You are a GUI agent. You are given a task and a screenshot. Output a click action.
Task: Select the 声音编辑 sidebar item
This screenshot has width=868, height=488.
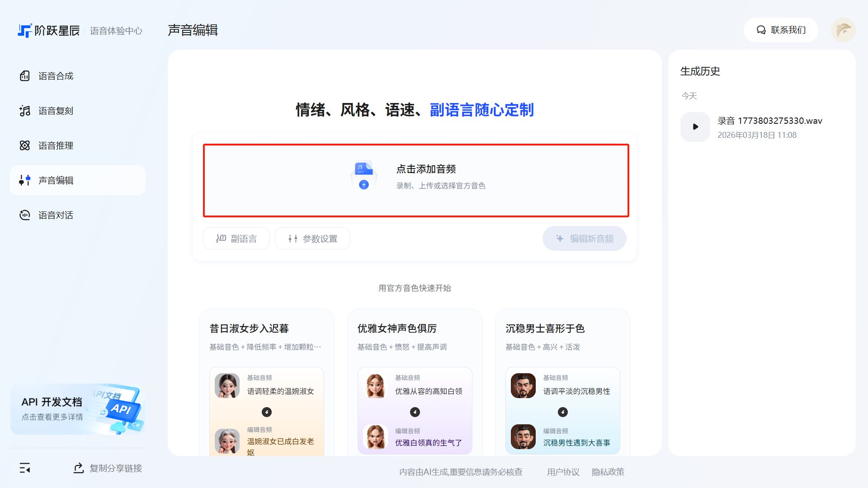(x=56, y=180)
